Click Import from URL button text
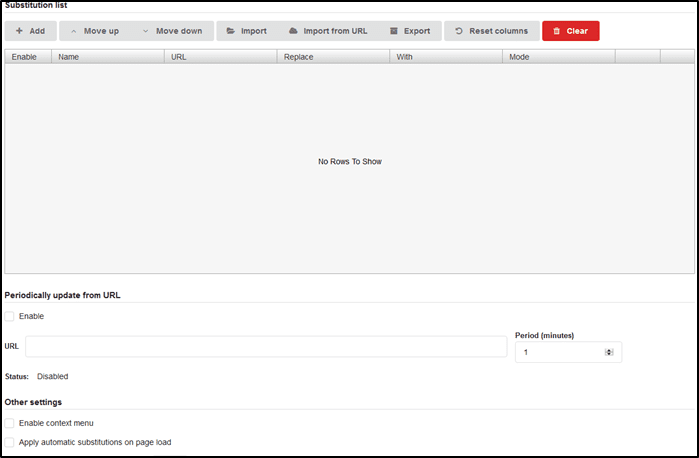 [335, 31]
